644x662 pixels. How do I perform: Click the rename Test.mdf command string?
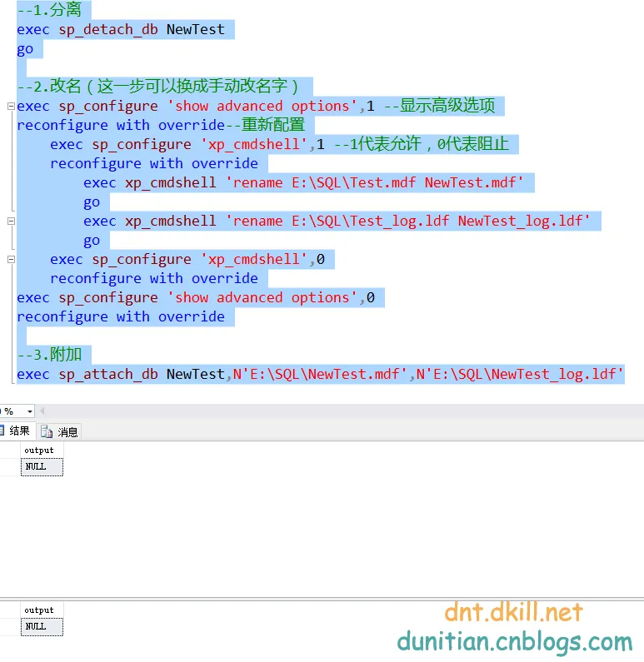(374, 183)
